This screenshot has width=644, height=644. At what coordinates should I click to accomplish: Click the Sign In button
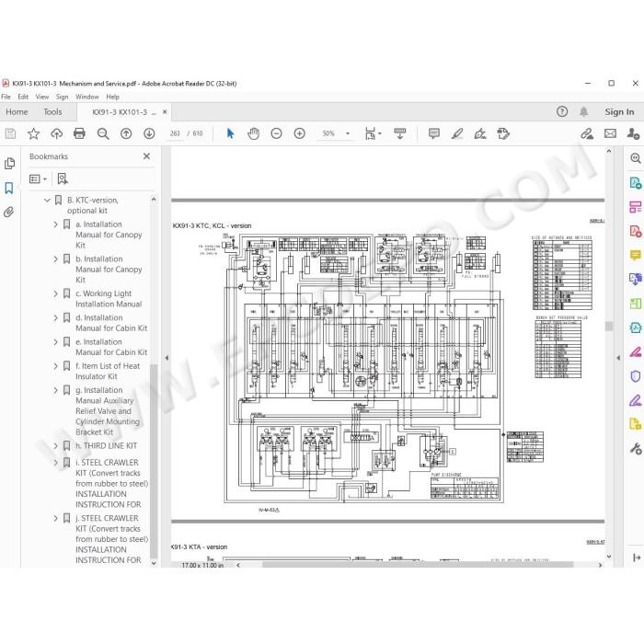619,111
